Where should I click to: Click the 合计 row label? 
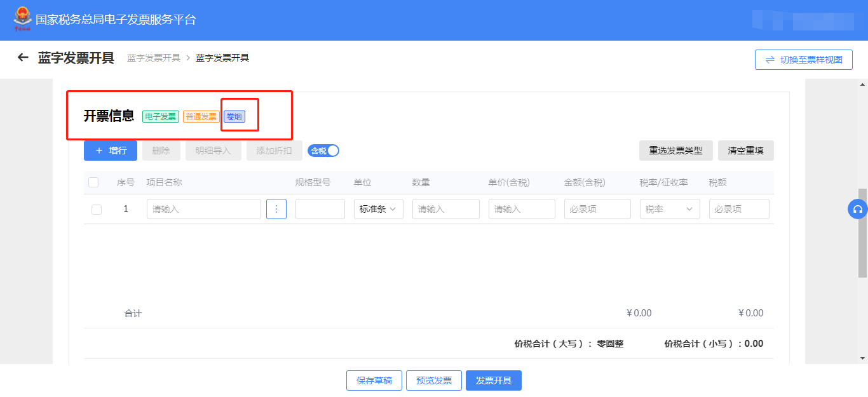[133, 313]
